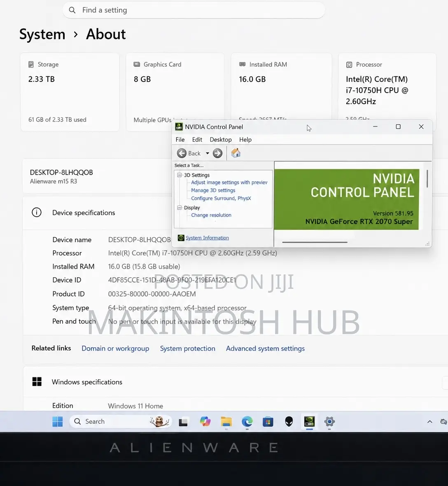
Task: Click the Forward arrow in NVIDIA toolbar
Action: click(x=217, y=153)
